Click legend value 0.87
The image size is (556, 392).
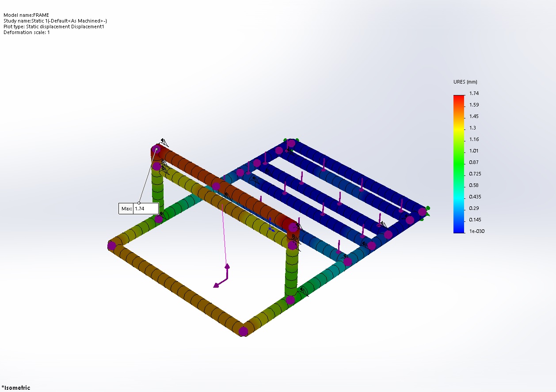point(474,162)
